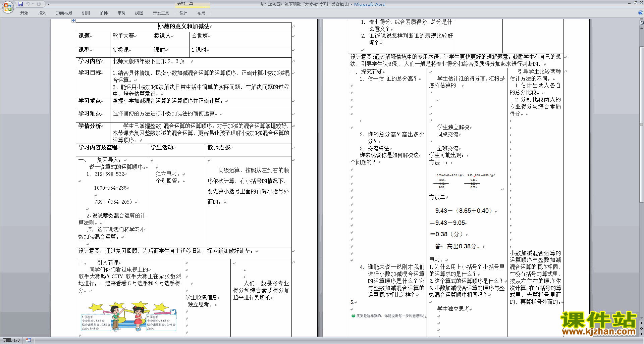Click the header cell 学情分析
Image resolution: width=644 pixels, height=344 pixels.
(x=90, y=126)
